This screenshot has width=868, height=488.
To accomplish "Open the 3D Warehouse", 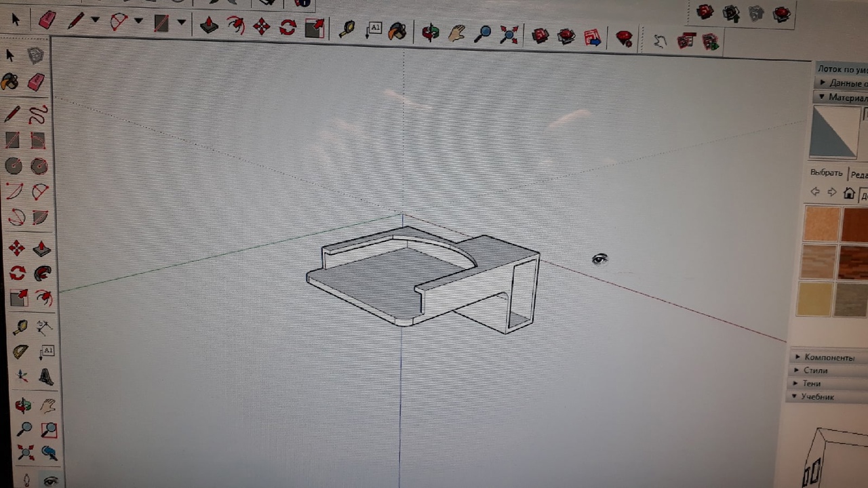I will (x=540, y=35).
